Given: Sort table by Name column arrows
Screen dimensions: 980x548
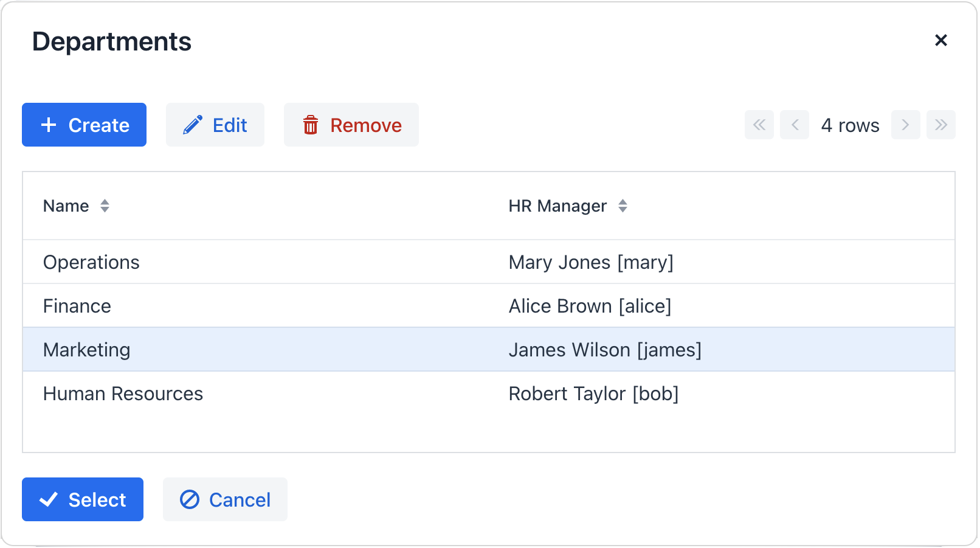Looking at the screenshot, I should coord(105,206).
